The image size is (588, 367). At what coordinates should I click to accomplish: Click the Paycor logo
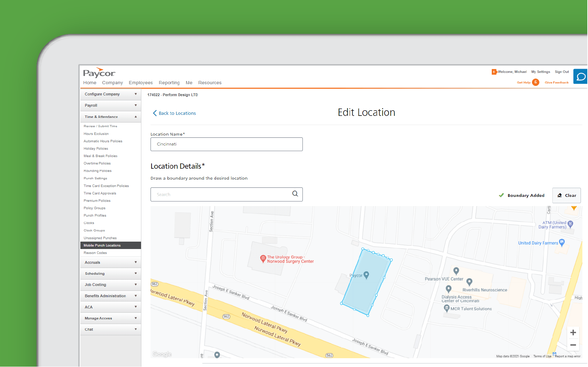(x=99, y=73)
